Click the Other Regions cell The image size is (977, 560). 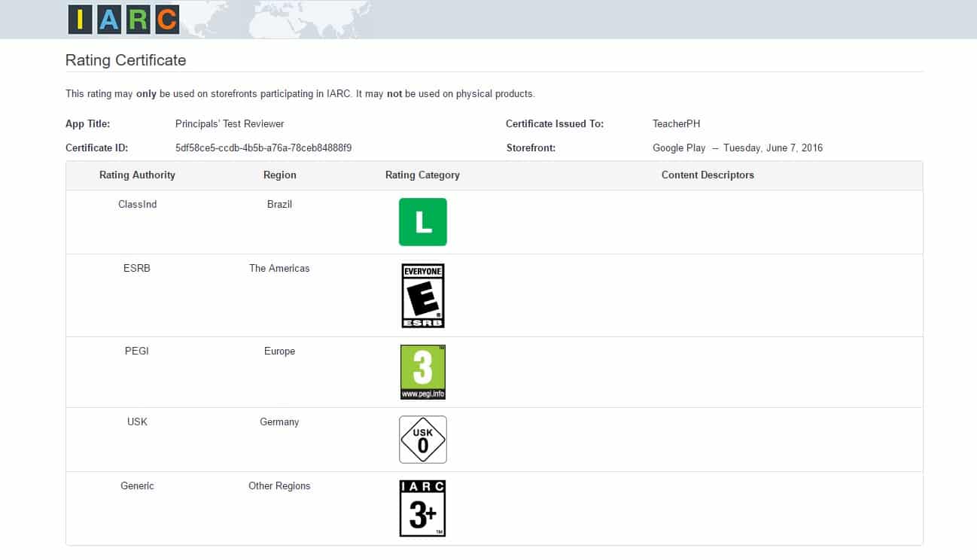pos(279,485)
